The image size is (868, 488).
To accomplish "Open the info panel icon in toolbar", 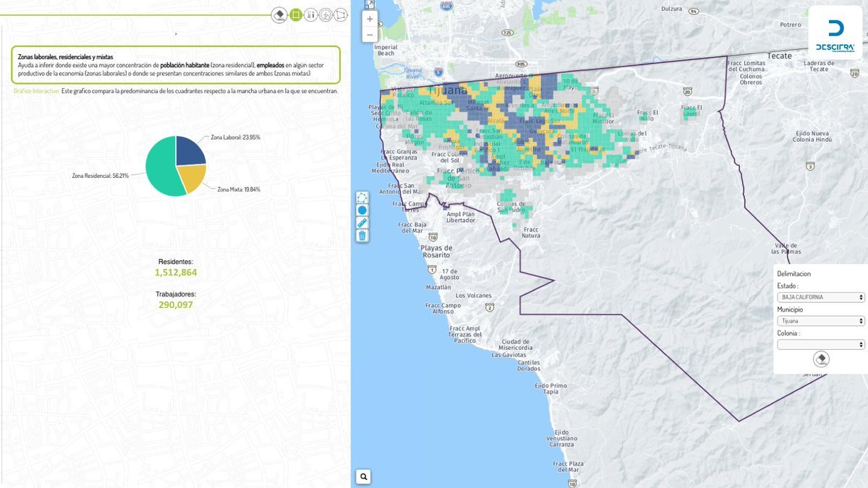I will tap(310, 14).
